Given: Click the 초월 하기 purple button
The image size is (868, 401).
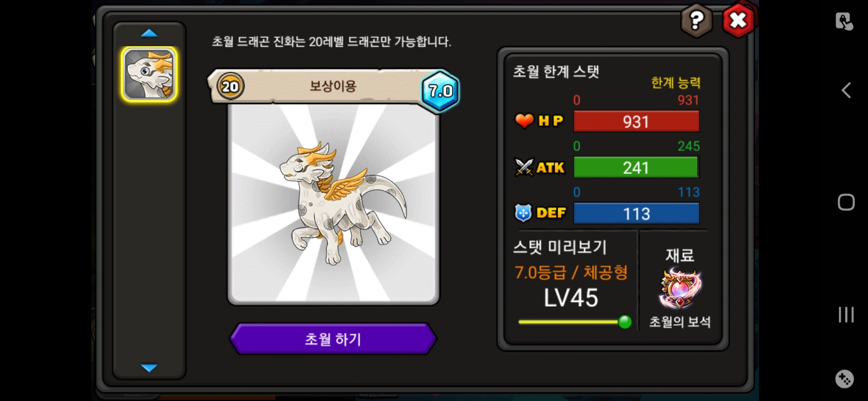Looking at the screenshot, I should pyautogui.click(x=333, y=339).
